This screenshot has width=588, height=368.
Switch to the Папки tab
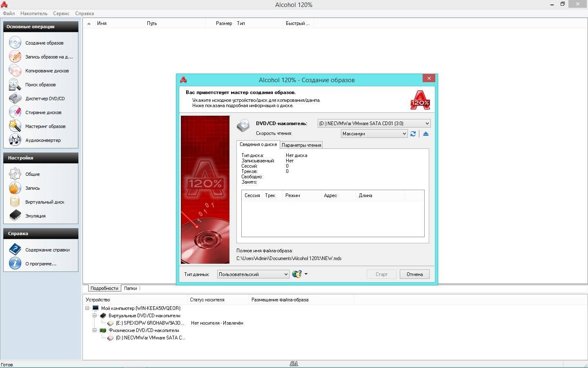pyautogui.click(x=131, y=288)
